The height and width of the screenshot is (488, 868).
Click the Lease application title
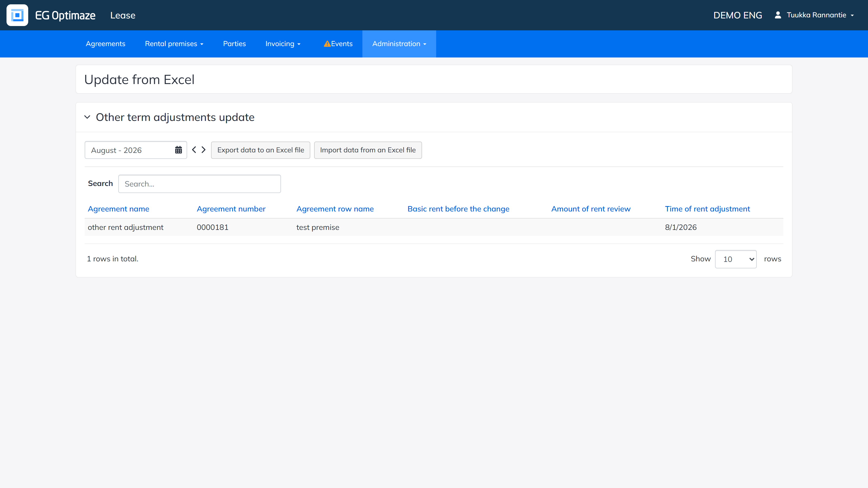click(123, 15)
